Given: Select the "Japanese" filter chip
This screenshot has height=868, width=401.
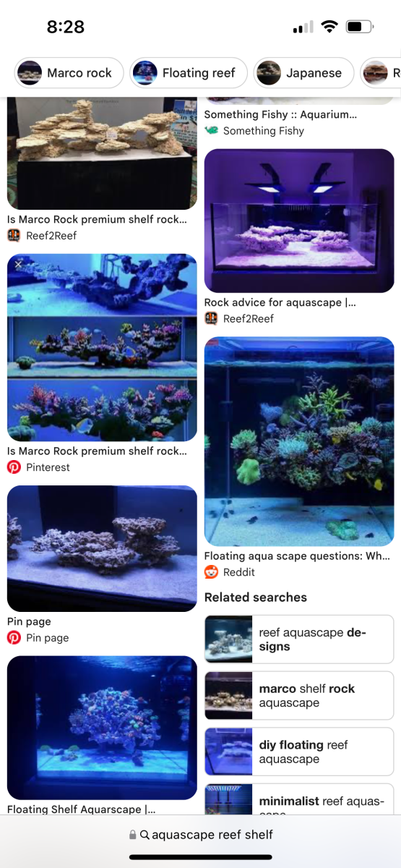Looking at the screenshot, I should coord(303,73).
